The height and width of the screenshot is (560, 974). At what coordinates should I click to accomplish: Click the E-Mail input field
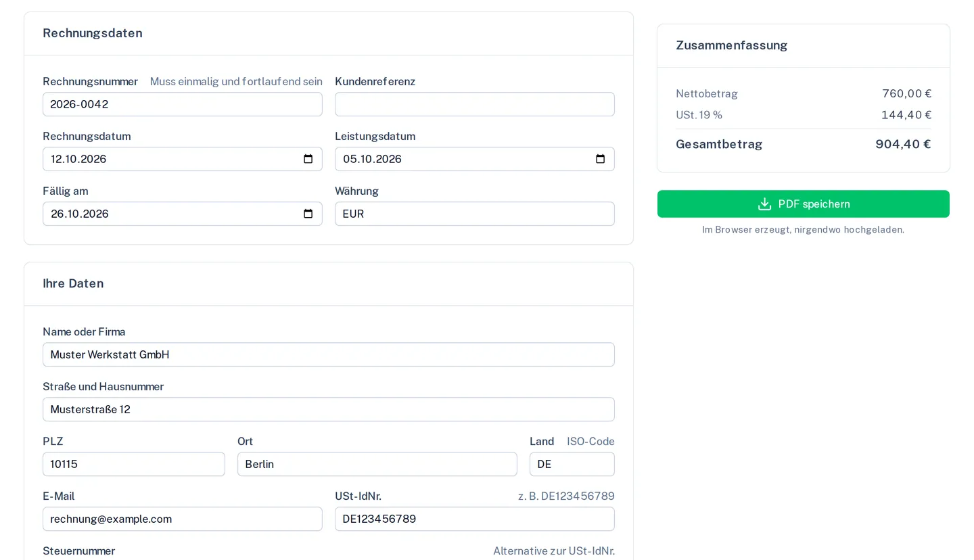[x=183, y=519]
